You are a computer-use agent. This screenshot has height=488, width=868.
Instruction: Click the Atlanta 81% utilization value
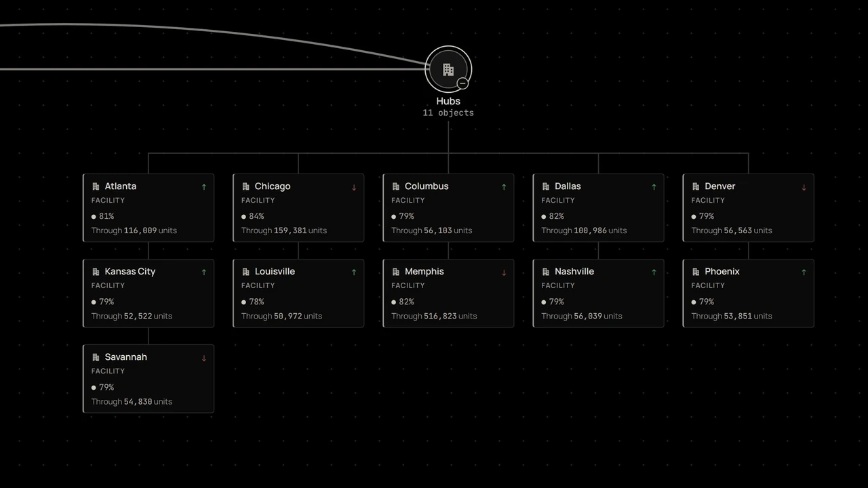[106, 216]
